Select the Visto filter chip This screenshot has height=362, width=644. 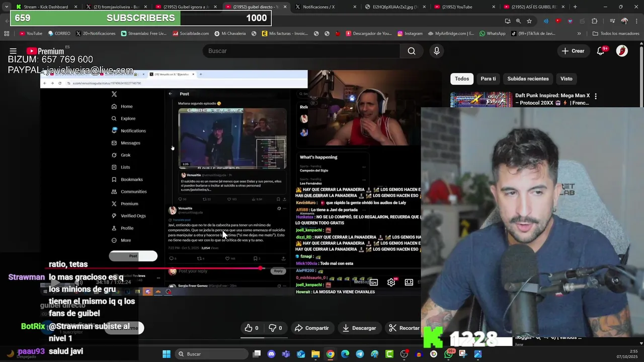[567, 78]
